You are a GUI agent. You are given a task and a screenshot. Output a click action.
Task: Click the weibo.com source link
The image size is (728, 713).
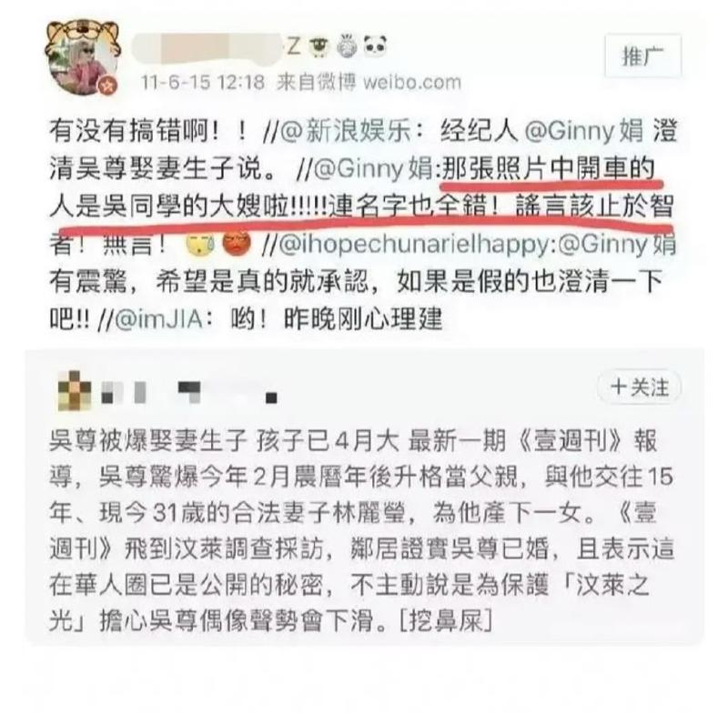[x=411, y=83]
